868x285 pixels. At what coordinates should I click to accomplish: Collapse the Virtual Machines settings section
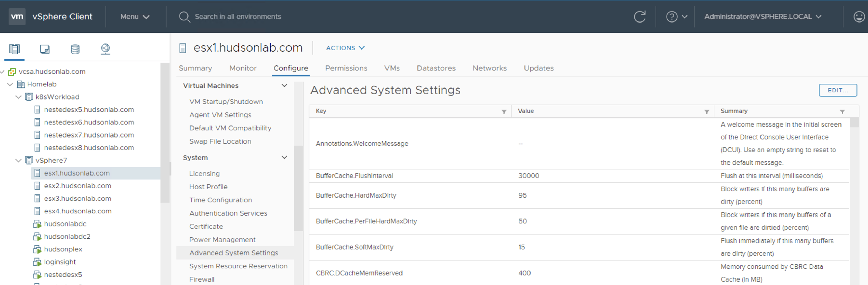coord(284,86)
